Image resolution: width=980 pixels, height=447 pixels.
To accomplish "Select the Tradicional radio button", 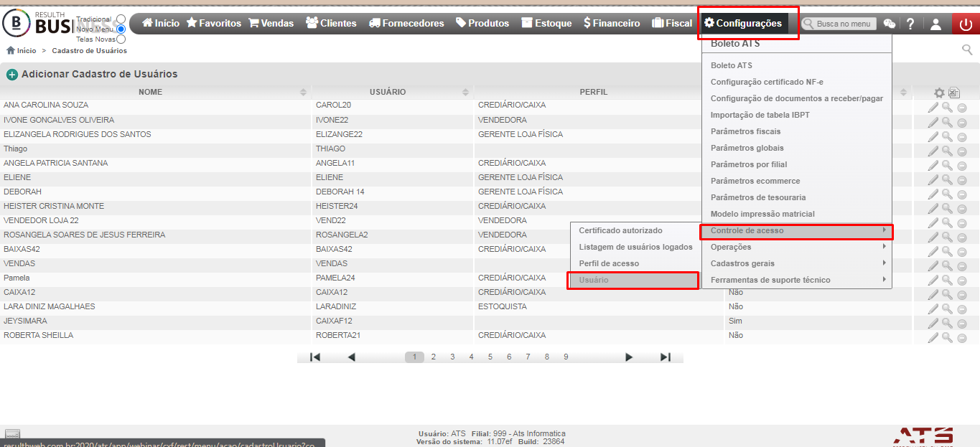I will pyautogui.click(x=121, y=19).
